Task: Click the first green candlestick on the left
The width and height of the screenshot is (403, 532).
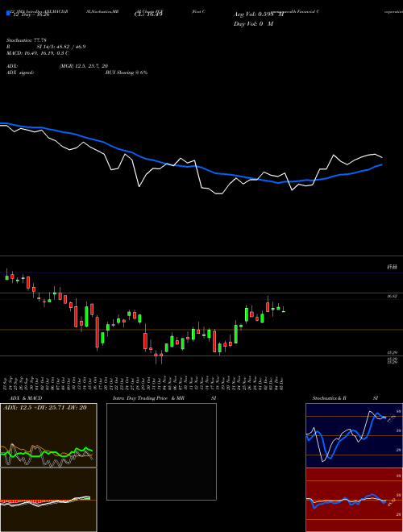Action: [6, 276]
